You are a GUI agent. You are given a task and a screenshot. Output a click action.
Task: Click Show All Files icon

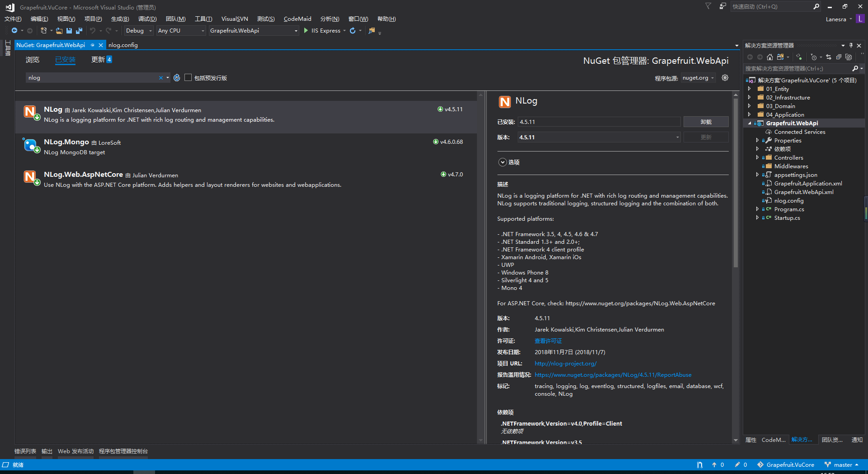849,57
